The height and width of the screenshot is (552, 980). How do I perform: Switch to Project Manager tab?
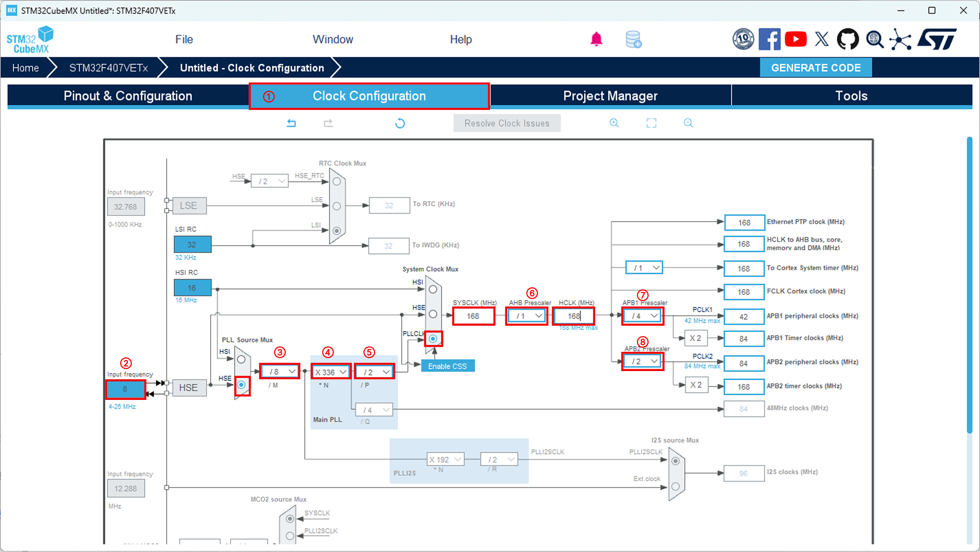point(610,96)
